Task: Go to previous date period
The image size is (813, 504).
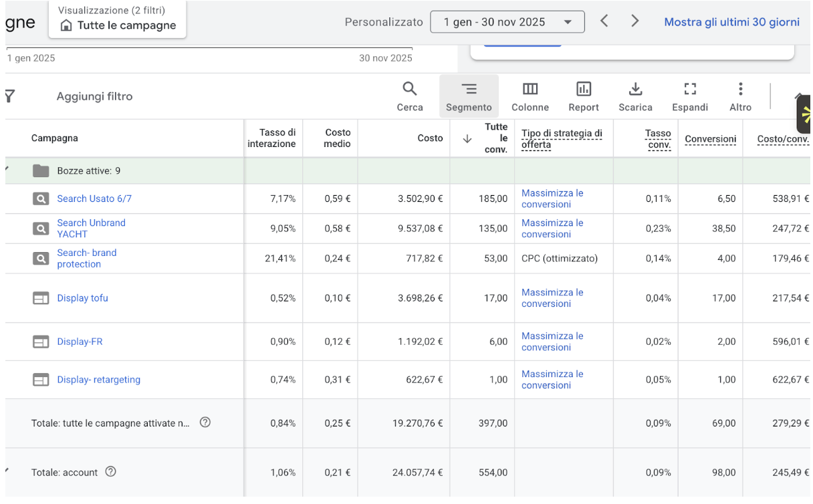Action: [604, 21]
